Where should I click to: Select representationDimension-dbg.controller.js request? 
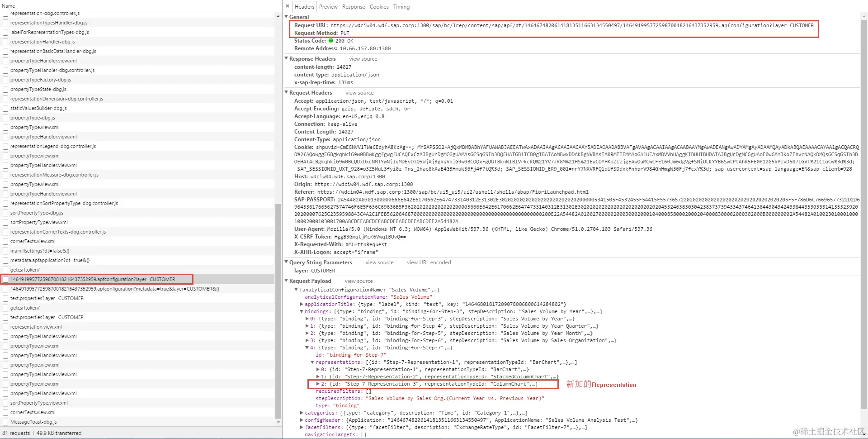coord(137,99)
